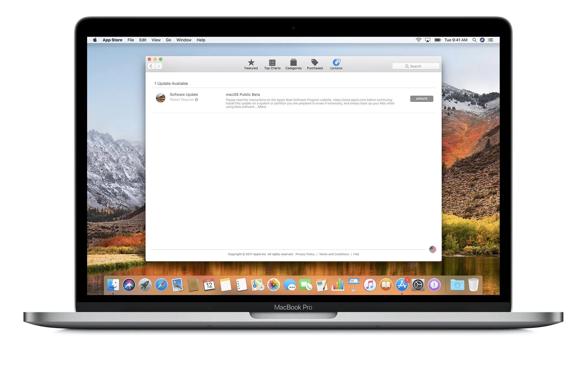Screen dimensions: 588x366
Task: Click the Wi-Fi icon in the menu bar
Action: (x=418, y=40)
